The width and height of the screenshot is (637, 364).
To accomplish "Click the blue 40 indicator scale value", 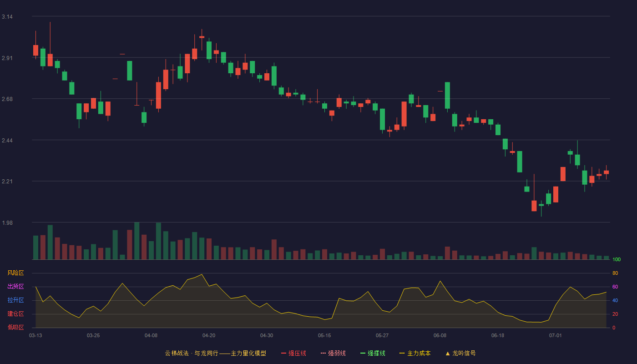I will (x=615, y=300).
